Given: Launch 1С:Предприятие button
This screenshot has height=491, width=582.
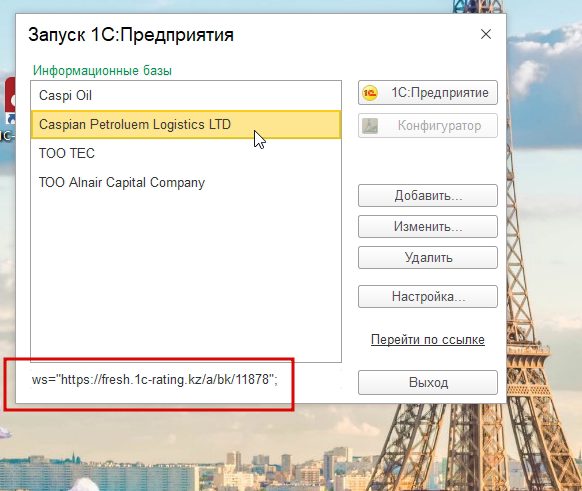Looking at the screenshot, I should pos(428,93).
